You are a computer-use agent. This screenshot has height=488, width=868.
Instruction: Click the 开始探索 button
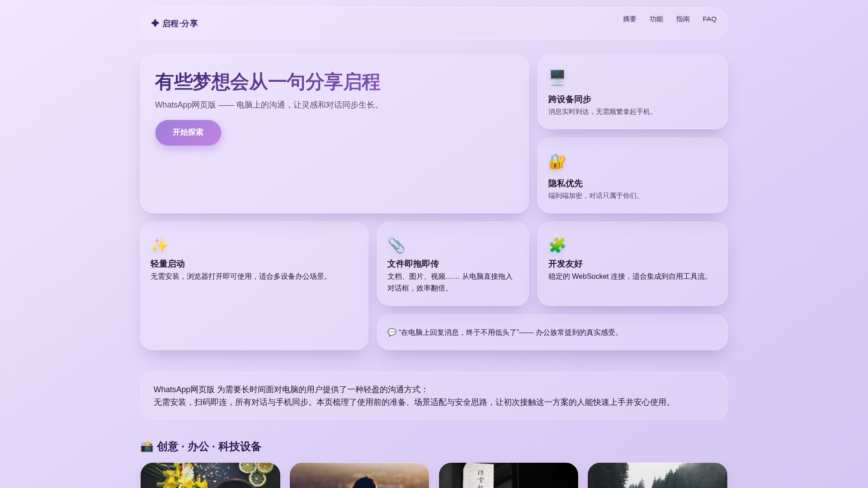pos(188,132)
